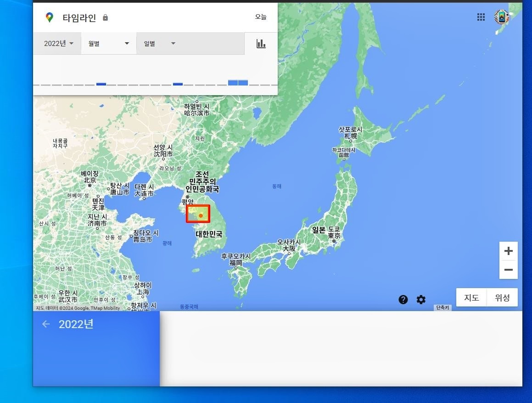The width and height of the screenshot is (532, 403).
Task: Click the 지난 시 city label
Action: (x=97, y=220)
